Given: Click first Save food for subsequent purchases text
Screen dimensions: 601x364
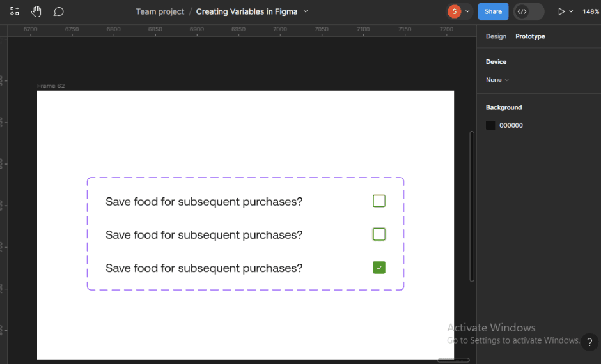Looking at the screenshot, I should 204,201.
